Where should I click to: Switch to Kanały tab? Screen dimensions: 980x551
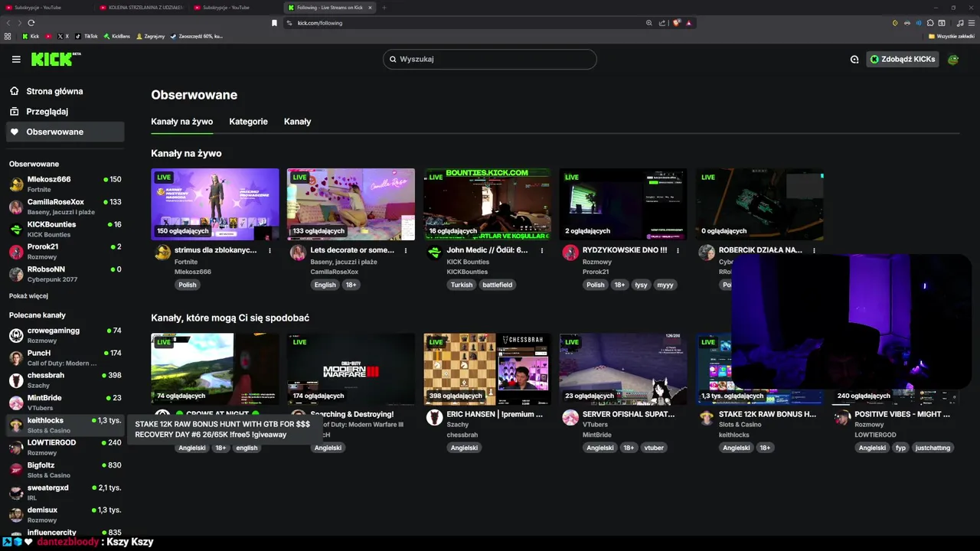297,122
